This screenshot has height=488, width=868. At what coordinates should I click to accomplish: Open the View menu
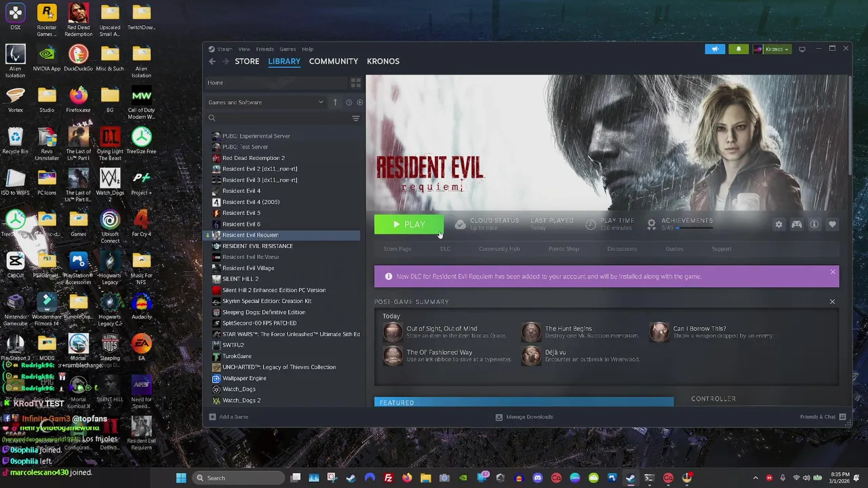[244, 49]
